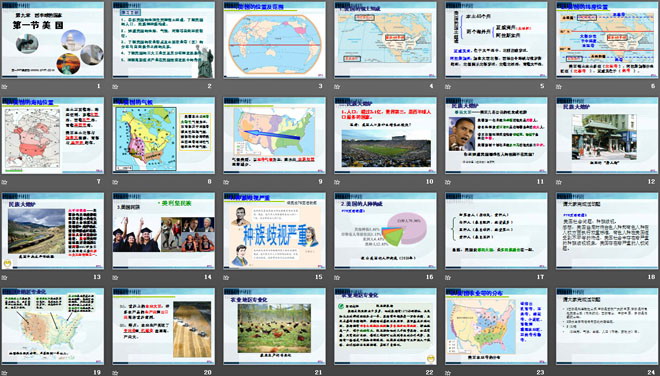Image resolution: width=660 pixels, height=376 pixels.
Task: Select slide 9 with blue arrow map
Action: pos(274,136)
